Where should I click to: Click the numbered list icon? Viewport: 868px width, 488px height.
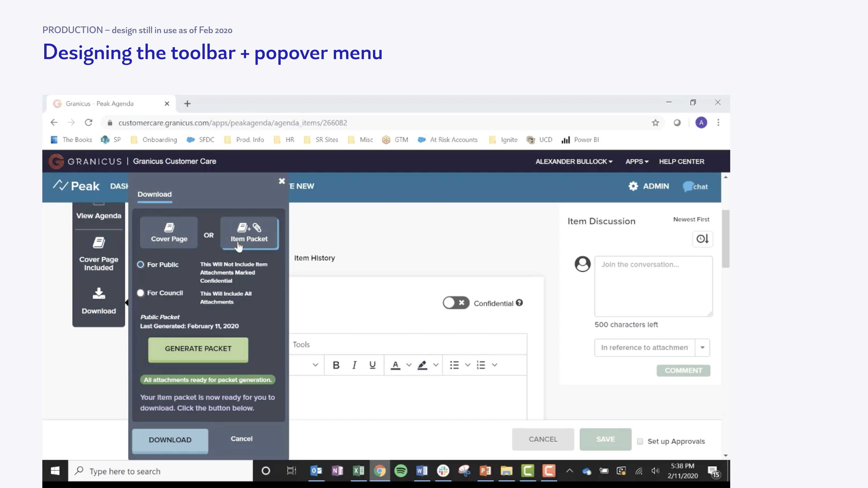pos(481,365)
